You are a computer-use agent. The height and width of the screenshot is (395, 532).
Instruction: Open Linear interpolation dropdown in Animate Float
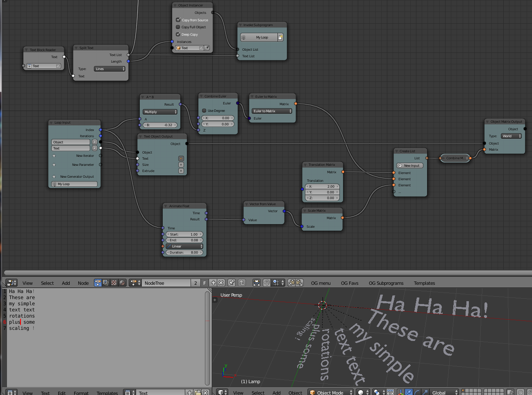click(x=184, y=246)
